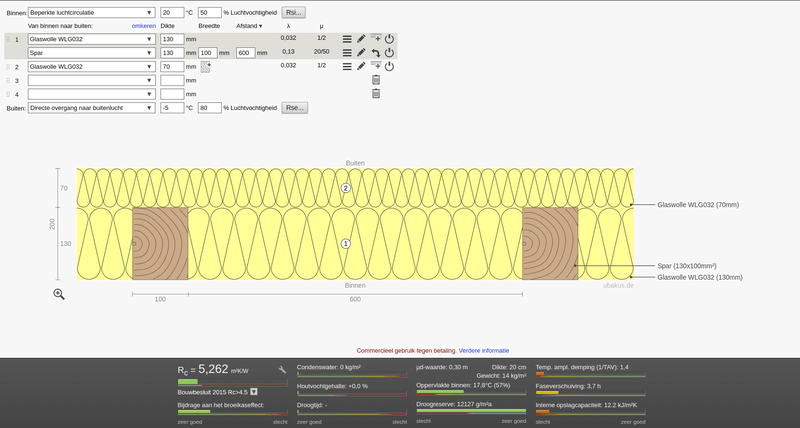
Task: Click the 'Rsi...' button
Action: pyautogui.click(x=296, y=12)
